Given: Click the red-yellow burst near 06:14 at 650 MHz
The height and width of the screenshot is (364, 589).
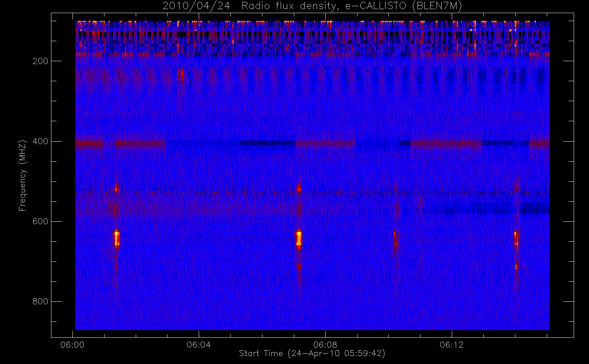Looking at the screenshot, I should pyautogui.click(x=516, y=240).
